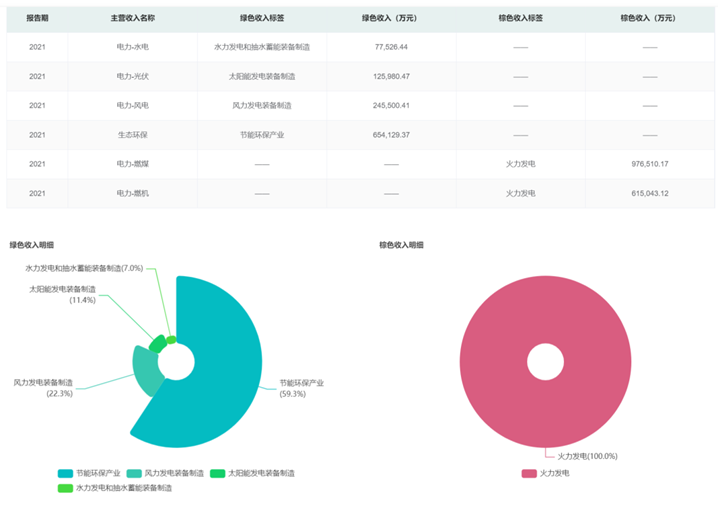This screenshot has width=718, height=506.
Task: Click the 风力发电装备制造 table cell
Action: point(262,106)
